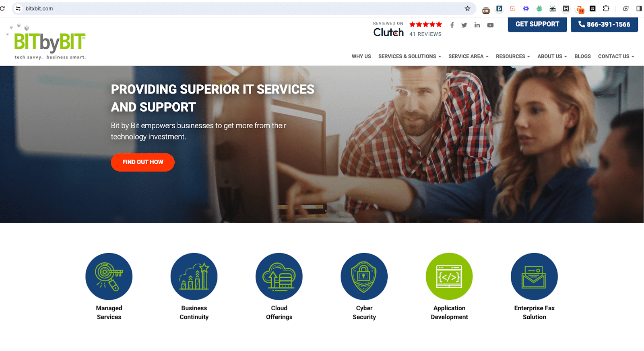Screen dimensions: 644x351
Task: Bookmark this page with star icon
Action: pos(467,8)
